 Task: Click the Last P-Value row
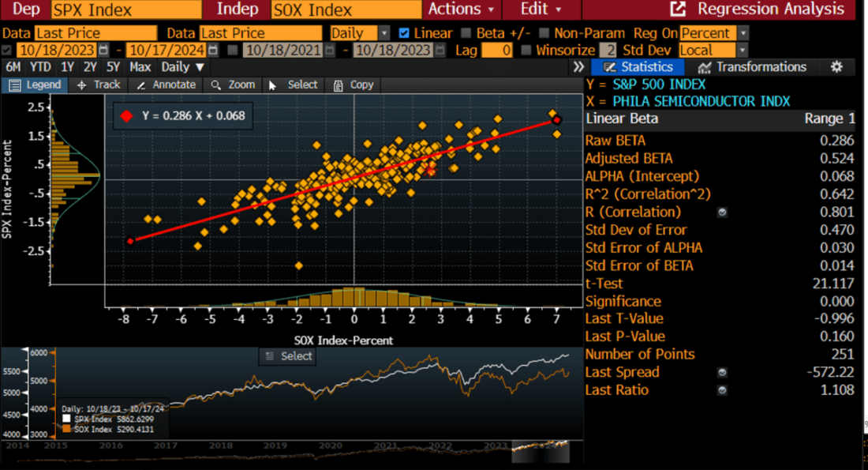point(720,337)
